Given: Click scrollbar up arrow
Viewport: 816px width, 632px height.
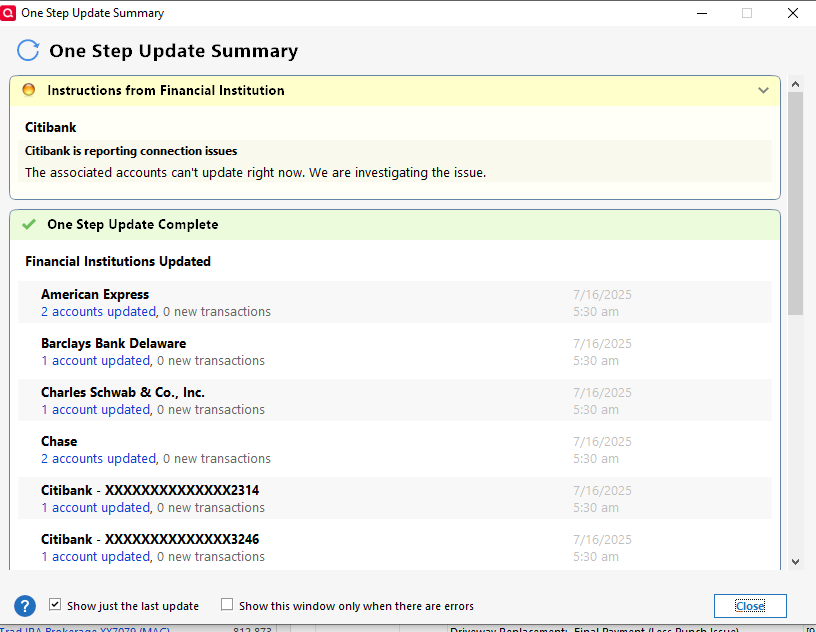Looking at the screenshot, I should [x=795, y=84].
